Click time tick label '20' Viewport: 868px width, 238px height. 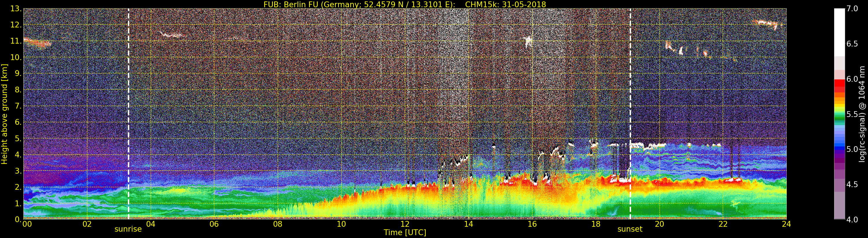click(x=659, y=224)
